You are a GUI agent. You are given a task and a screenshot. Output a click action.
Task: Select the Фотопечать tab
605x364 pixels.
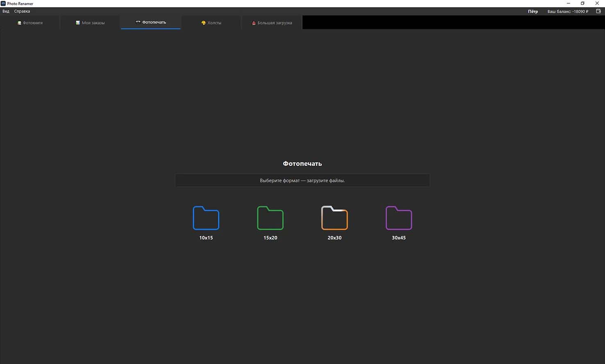[x=151, y=23]
